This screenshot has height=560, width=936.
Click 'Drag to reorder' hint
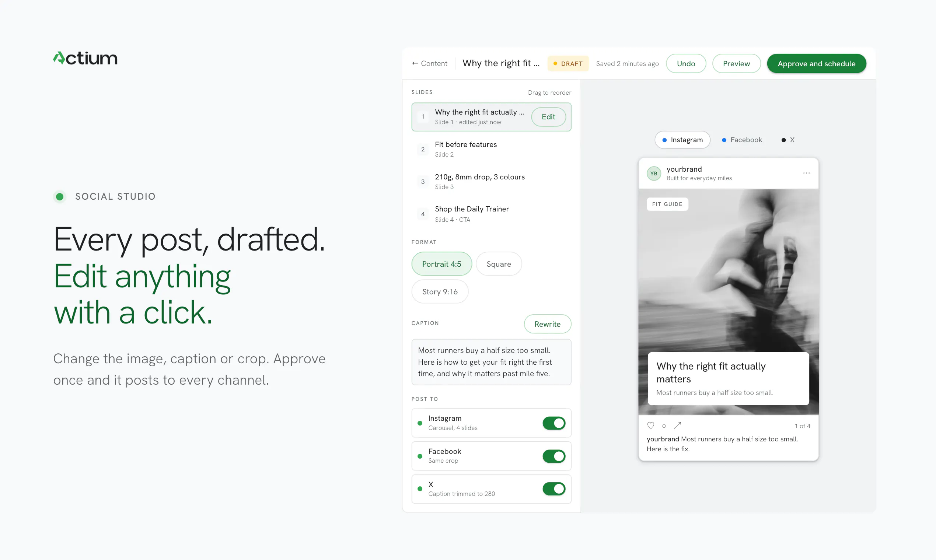click(x=549, y=92)
